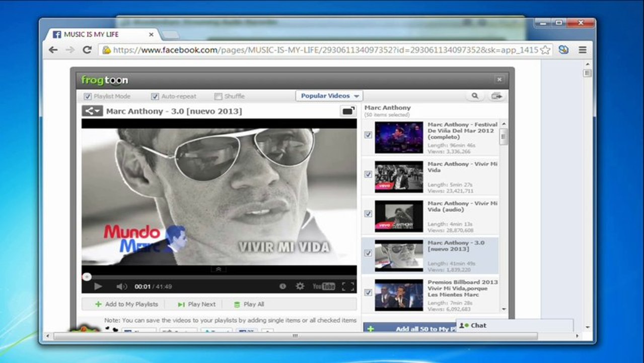Click the Play All button
The width and height of the screenshot is (644, 363).
[249, 305]
